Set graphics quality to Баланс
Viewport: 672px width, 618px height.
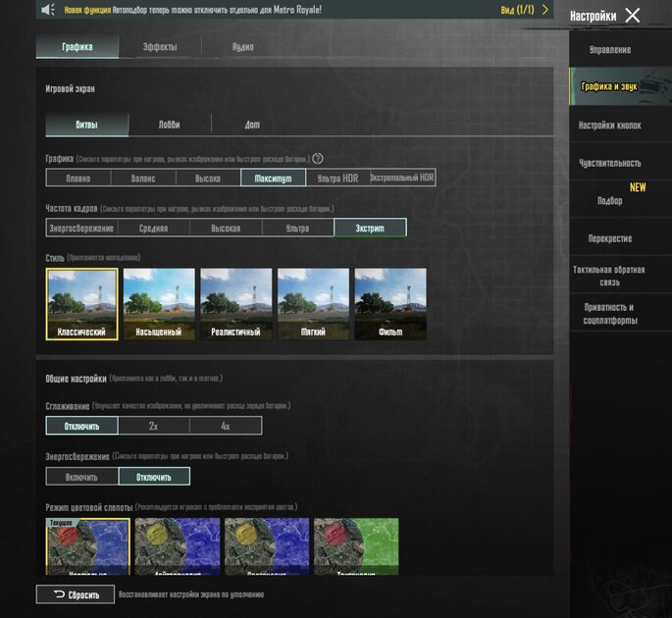coord(143,178)
